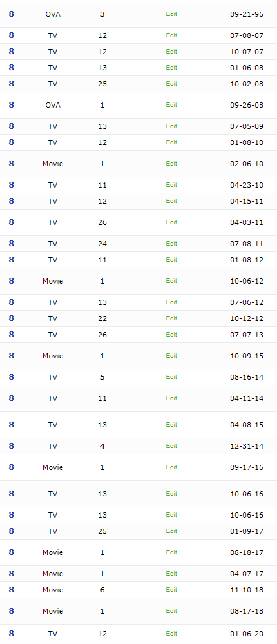Click episode count 11 in 04-23-10 row
This screenshot has width=277, height=644.
coord(102,185)
